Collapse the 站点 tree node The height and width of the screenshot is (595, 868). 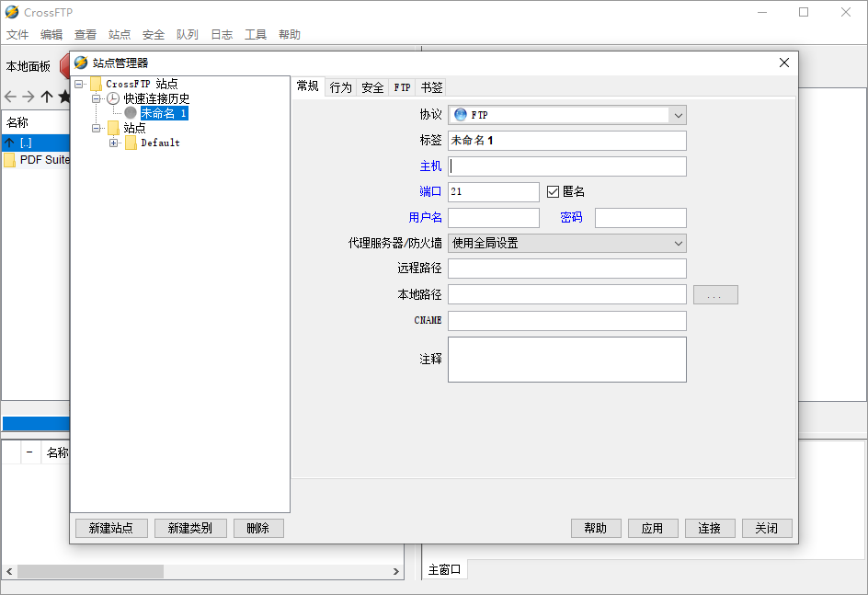click(97, 128)
